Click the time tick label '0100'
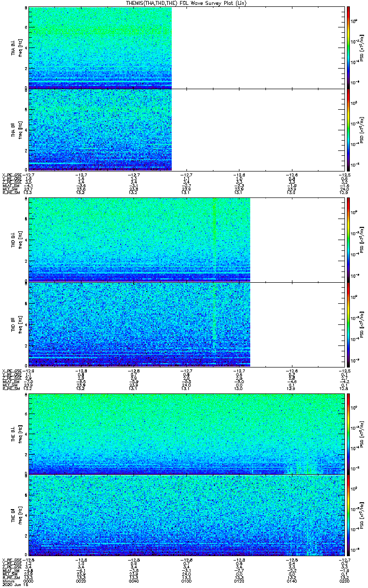Image resolution: width=368 pixels, height=588 pixels. [x=186, y=581]
